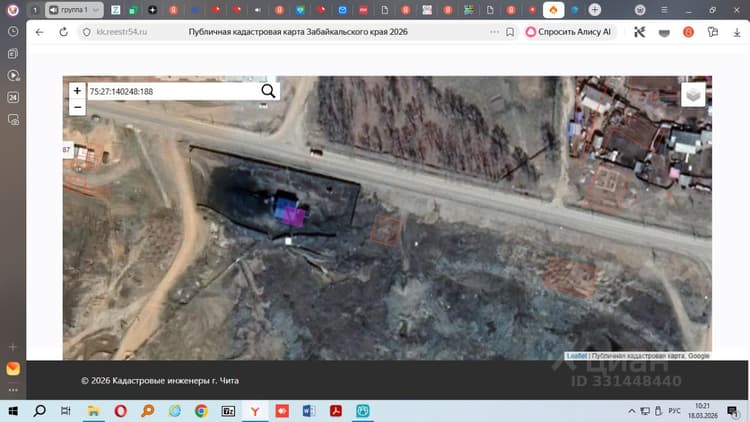Screen dimensions: 750x422
Task: Zoom in the cadastral map
Action: tap(77, 91)
